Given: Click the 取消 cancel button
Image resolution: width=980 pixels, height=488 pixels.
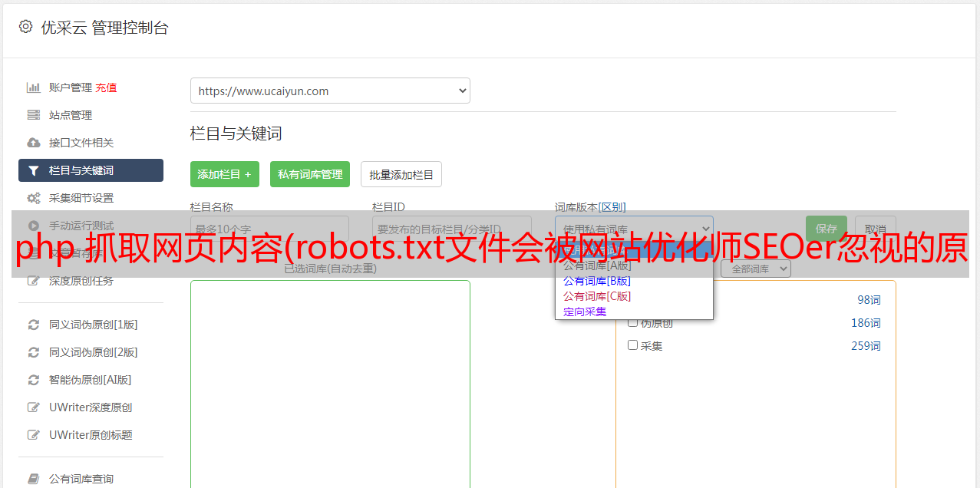Looking at the screenshot, I should [876, 229].
